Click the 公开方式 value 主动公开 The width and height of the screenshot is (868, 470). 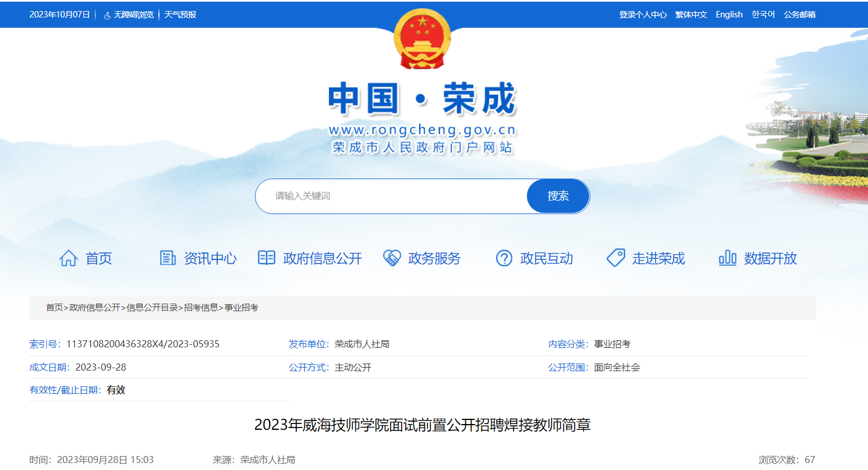[353, 367]
